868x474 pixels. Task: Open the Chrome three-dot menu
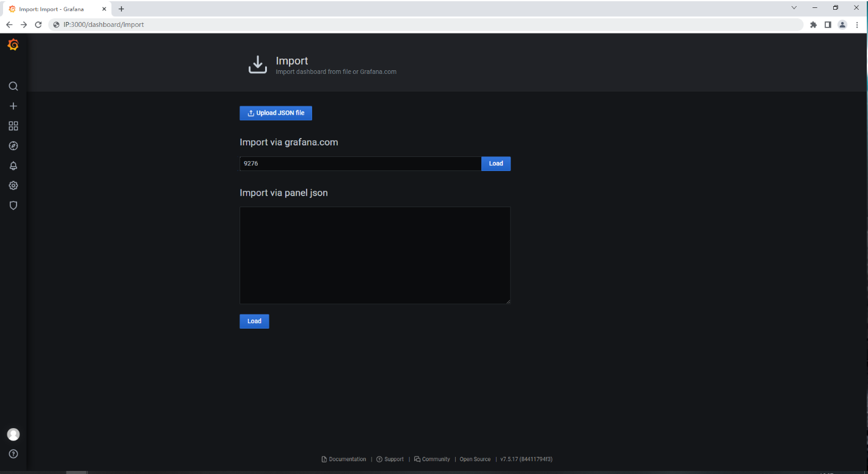pos(857,24)
